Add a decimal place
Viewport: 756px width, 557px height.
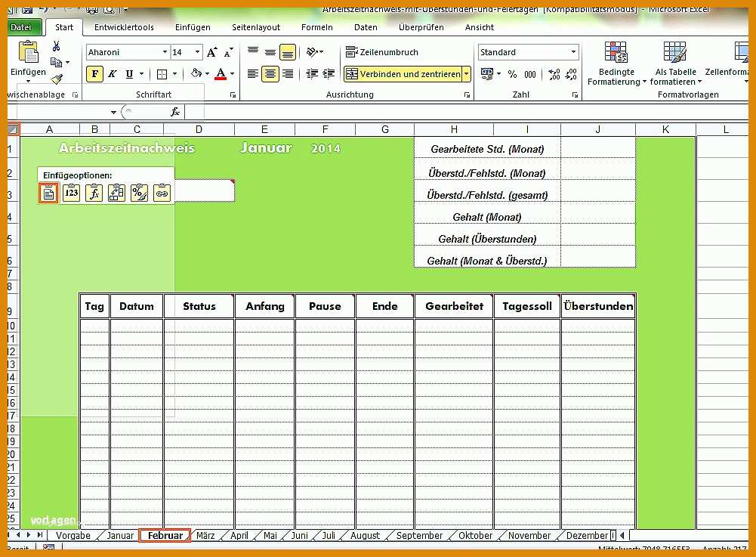point(554,74)
